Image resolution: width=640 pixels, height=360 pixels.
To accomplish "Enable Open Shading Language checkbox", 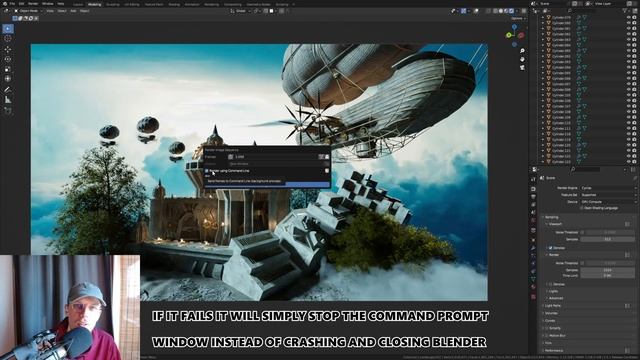I will tap(582, 208).
